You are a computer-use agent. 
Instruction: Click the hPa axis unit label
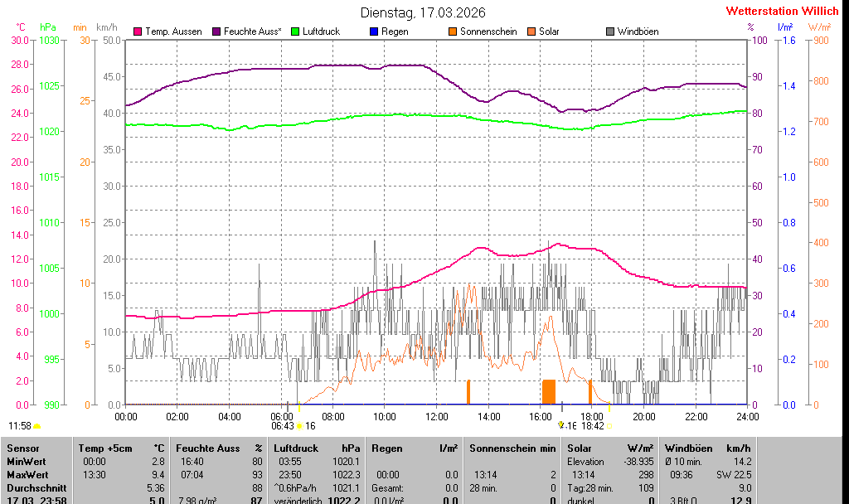coord(48,27)
